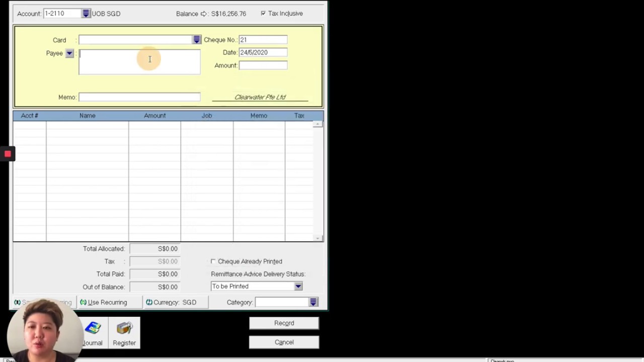Expand the Payee dropdown arrow
This screenshot has width=644, height=362.
69,53
